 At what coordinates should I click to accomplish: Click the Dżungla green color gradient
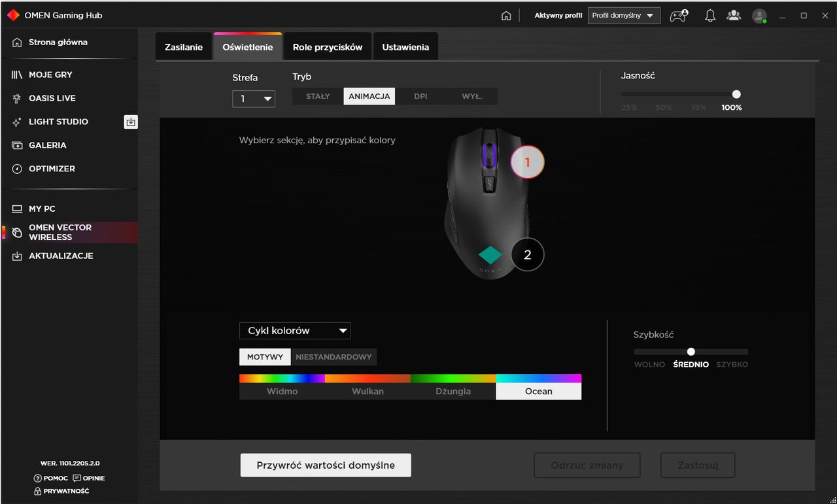(x=453, y=378)
